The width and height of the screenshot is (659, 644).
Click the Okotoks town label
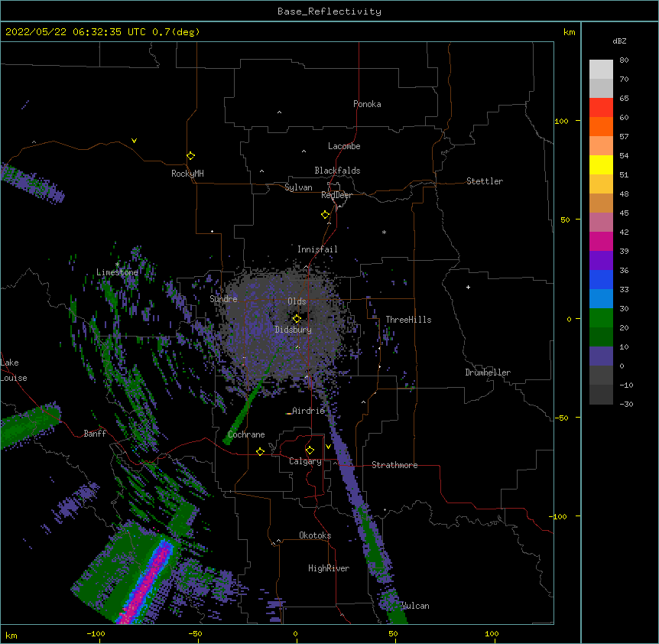[x=315, y=535]
